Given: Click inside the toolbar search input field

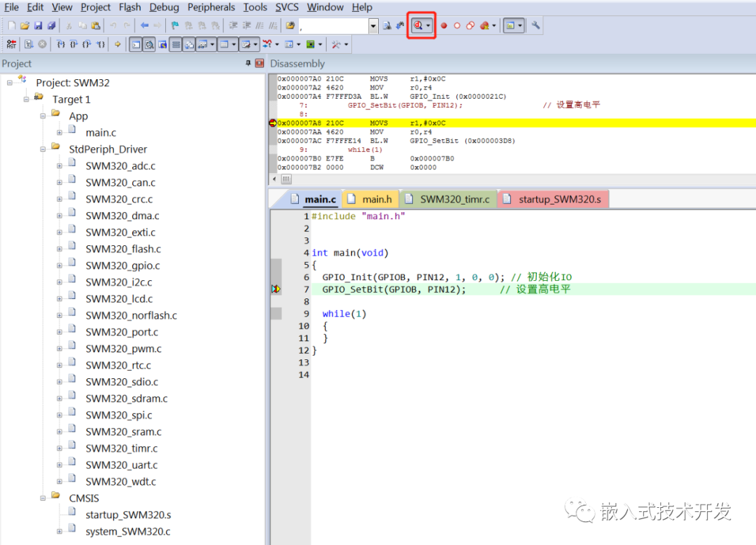Looking at the screenshot, I should [334, 26].
